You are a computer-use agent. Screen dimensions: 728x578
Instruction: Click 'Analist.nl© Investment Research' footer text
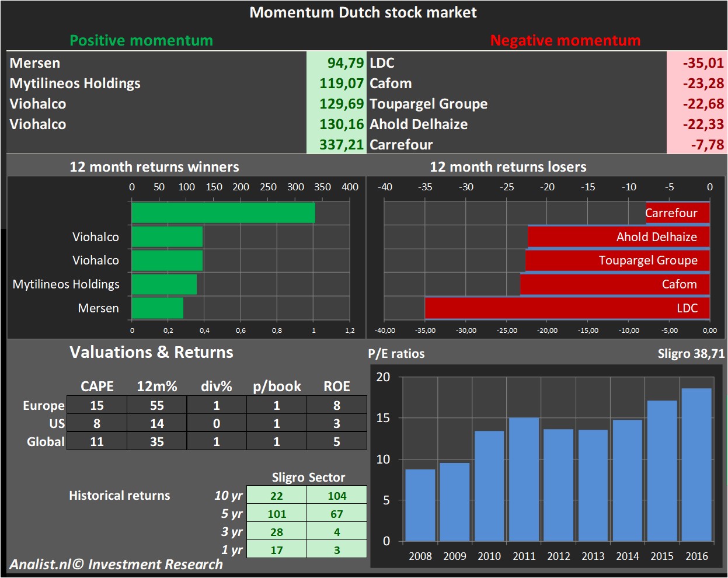[x=116, y=565]
